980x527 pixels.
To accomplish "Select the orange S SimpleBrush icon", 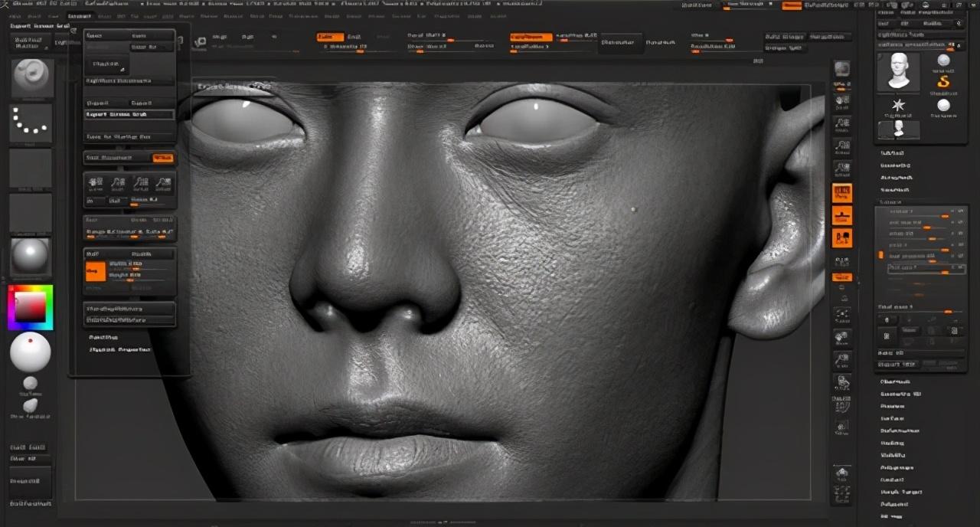I will 943,82.
